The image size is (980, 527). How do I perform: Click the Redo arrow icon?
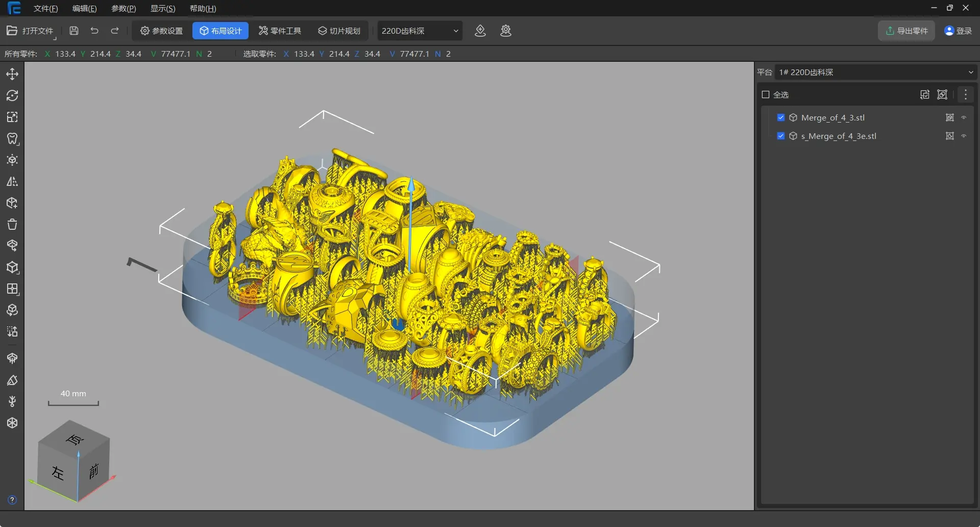[x=115, y=31]
